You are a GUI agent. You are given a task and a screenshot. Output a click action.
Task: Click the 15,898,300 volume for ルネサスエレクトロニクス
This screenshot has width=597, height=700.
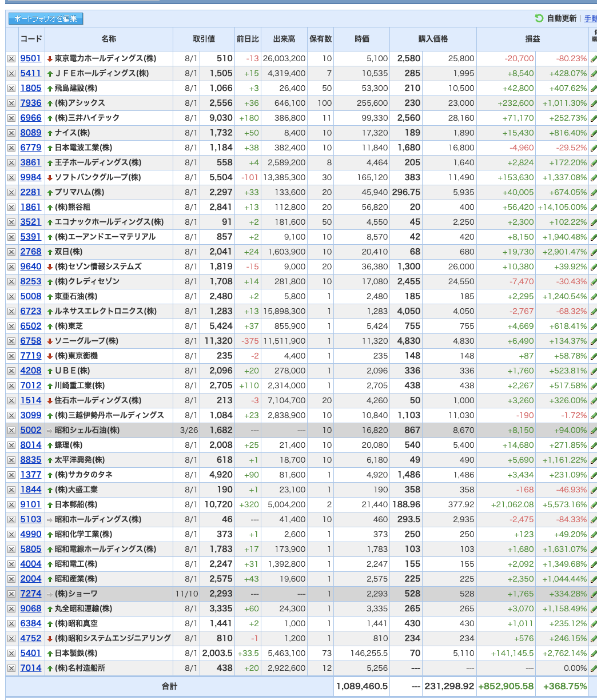[284, 311]
